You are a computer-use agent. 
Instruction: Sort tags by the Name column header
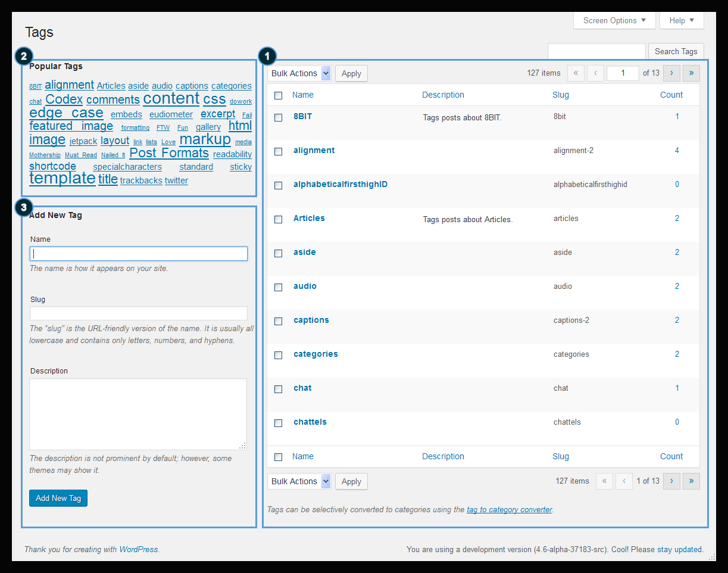click(302, 95)
